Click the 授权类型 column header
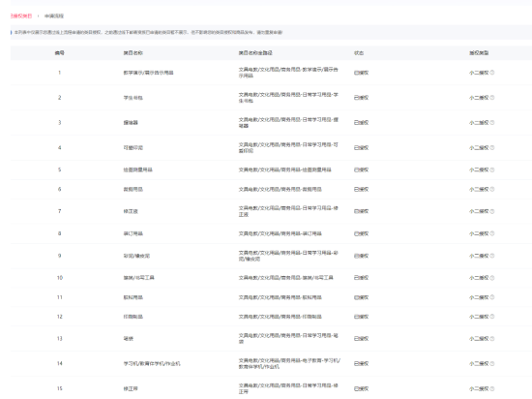 pos(479,53)
